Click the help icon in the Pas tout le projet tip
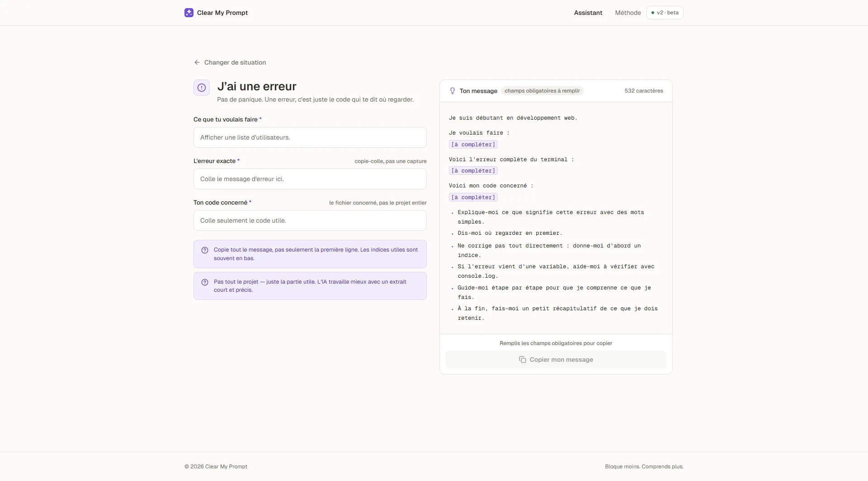868x481 pixels. click(x=205, y=282)
